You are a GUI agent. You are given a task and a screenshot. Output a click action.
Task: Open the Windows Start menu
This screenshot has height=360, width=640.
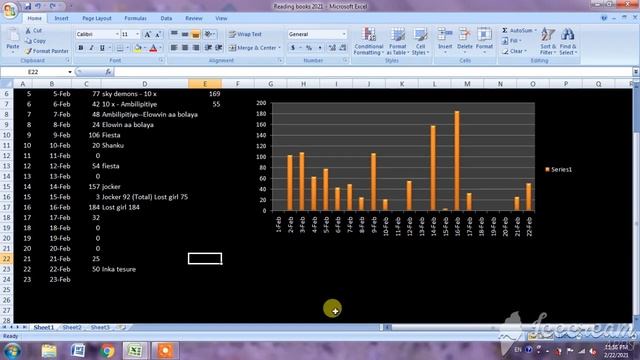[12, 351]
